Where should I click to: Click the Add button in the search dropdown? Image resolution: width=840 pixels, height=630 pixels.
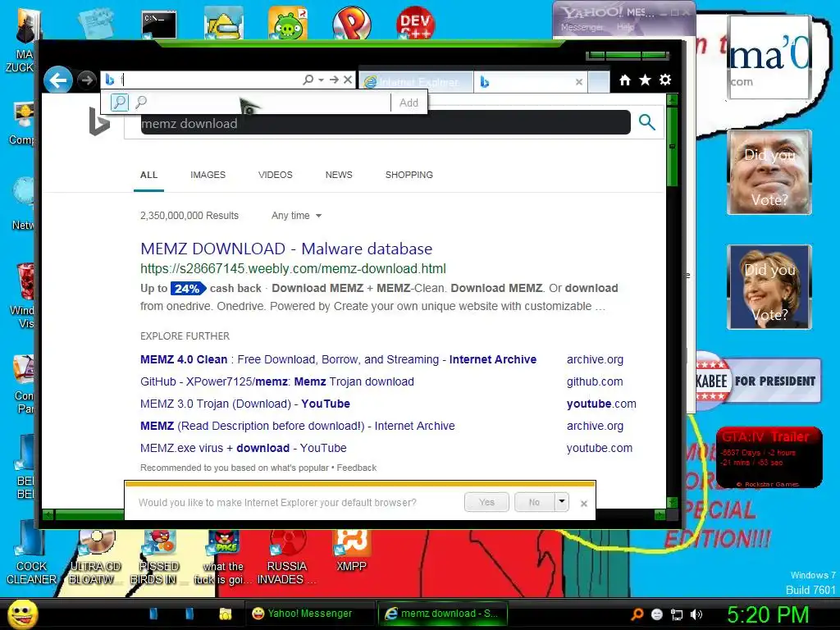click(409, 103)
